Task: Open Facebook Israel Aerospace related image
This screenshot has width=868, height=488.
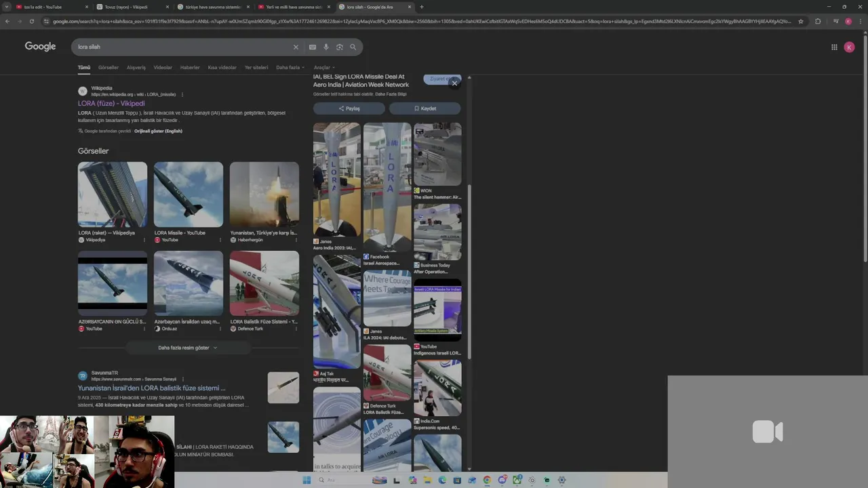Action: pyautogui.click(x=387, y=187)
